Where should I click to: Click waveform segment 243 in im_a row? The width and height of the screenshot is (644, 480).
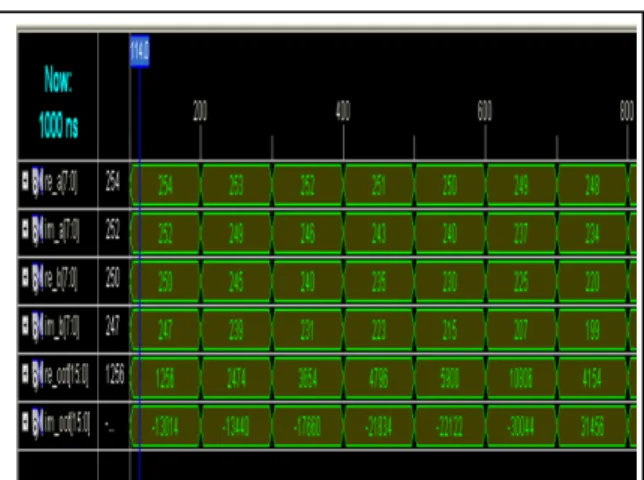(379, 233)
